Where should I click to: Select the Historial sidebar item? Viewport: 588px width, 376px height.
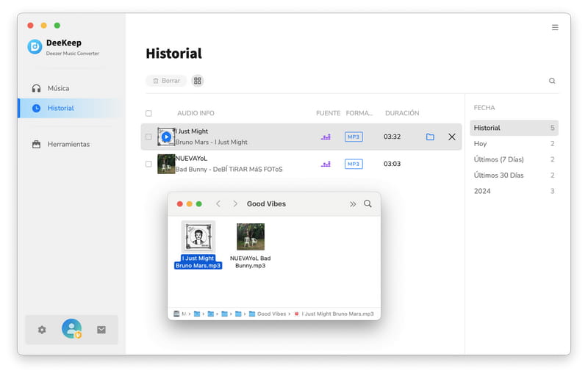coord(71,108)
